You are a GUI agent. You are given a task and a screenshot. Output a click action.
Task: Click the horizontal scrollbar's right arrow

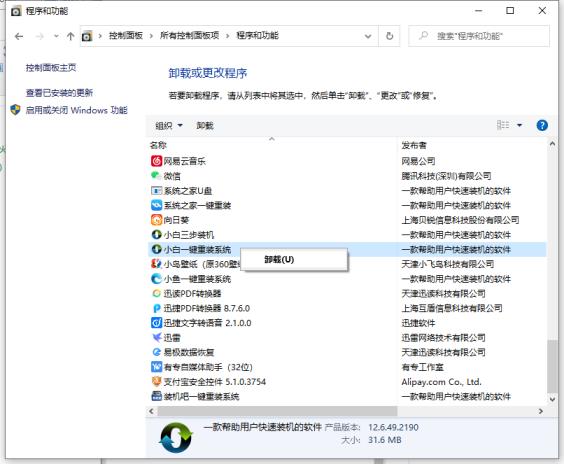[540, 411]
